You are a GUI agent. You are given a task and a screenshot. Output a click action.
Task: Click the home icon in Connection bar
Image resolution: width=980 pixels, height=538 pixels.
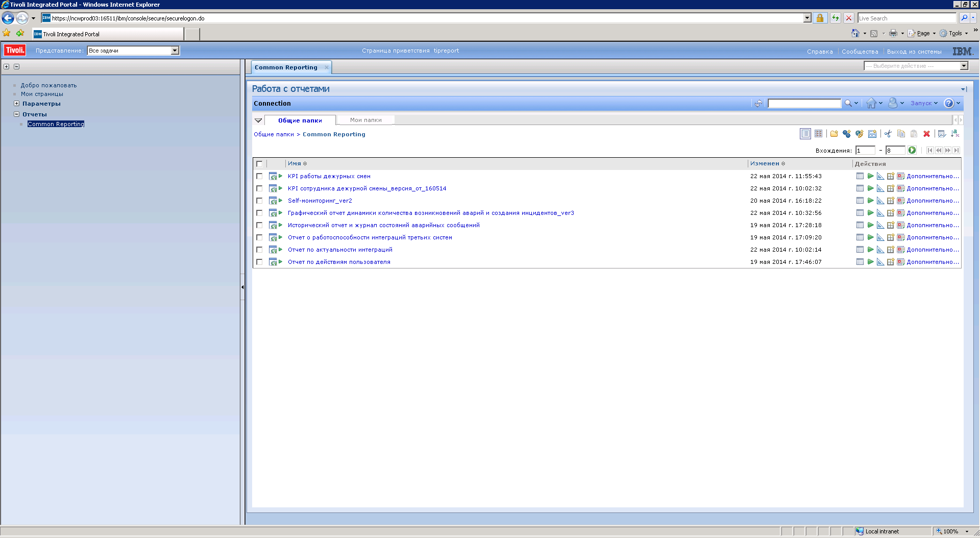(x=871, y=103)
